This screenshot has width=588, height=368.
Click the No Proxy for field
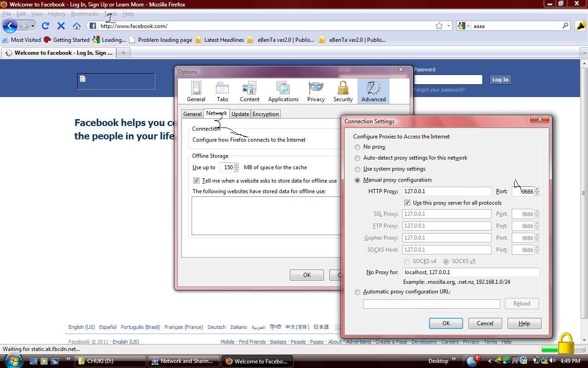[x=471, y=272]
